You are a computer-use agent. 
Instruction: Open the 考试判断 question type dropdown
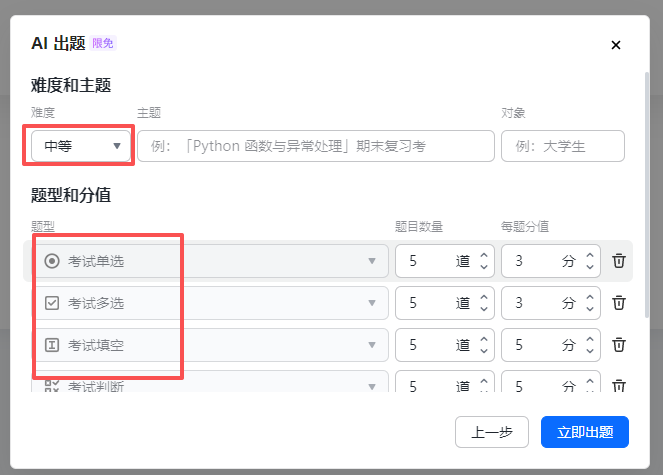(x=210, y=382)
